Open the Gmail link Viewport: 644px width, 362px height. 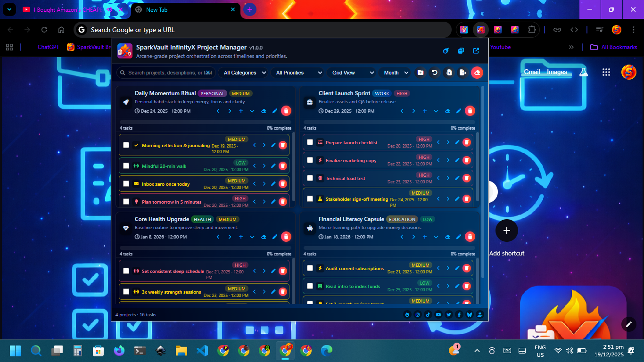click(532, 72)
